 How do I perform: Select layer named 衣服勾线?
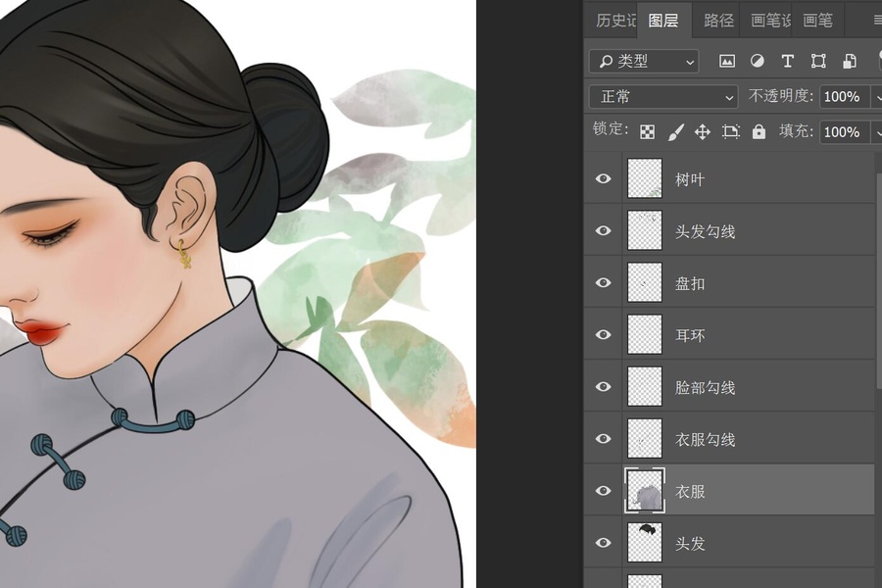[705, 439]
